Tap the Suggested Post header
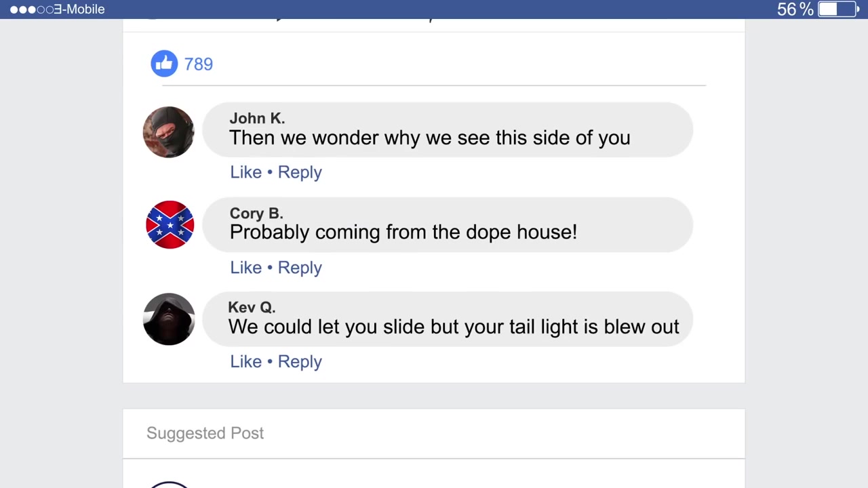 pos(205,433)
